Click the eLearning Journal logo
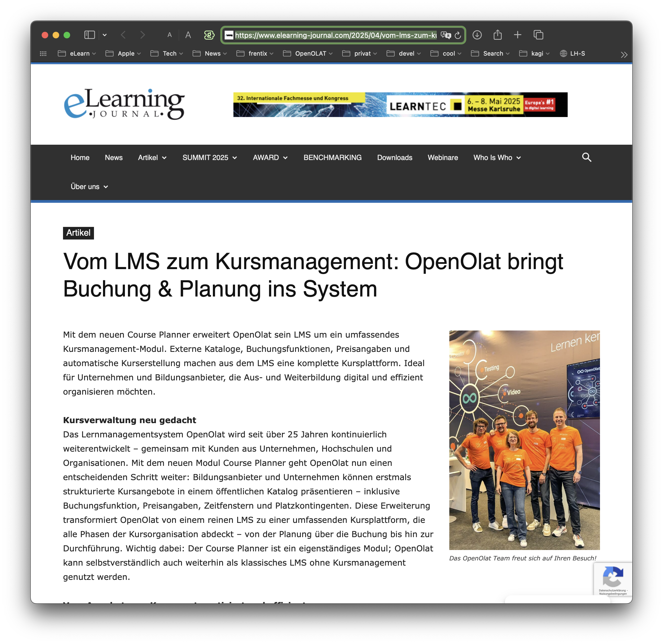Viewport: 663px width, 644px height. [x=124, y=104]
